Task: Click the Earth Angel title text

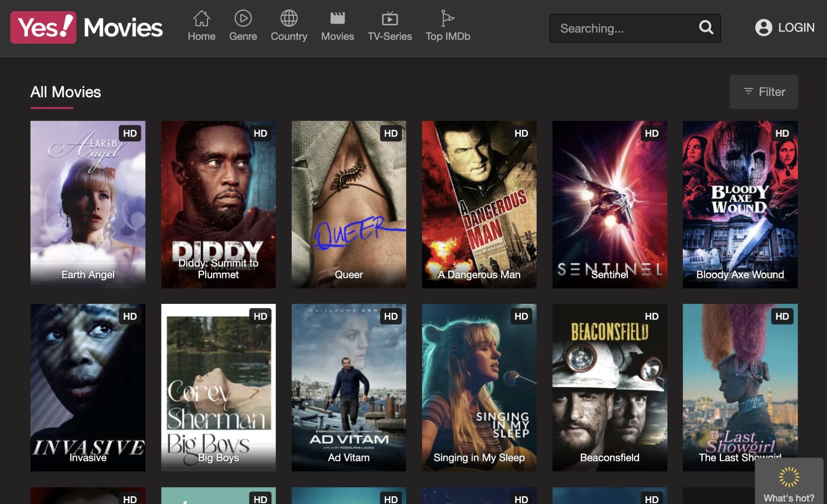Action: click(88, 275)
